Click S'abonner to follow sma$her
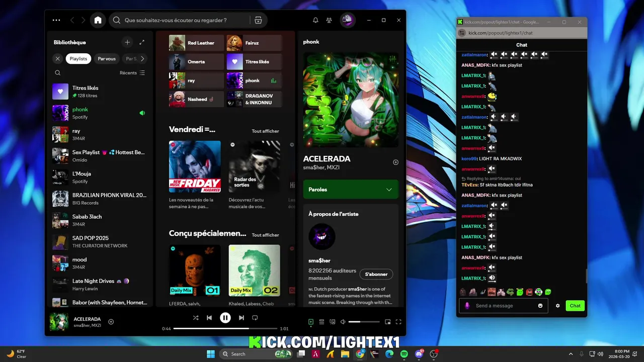The height and width of the screenshot is (362, 644). (376, 275)
